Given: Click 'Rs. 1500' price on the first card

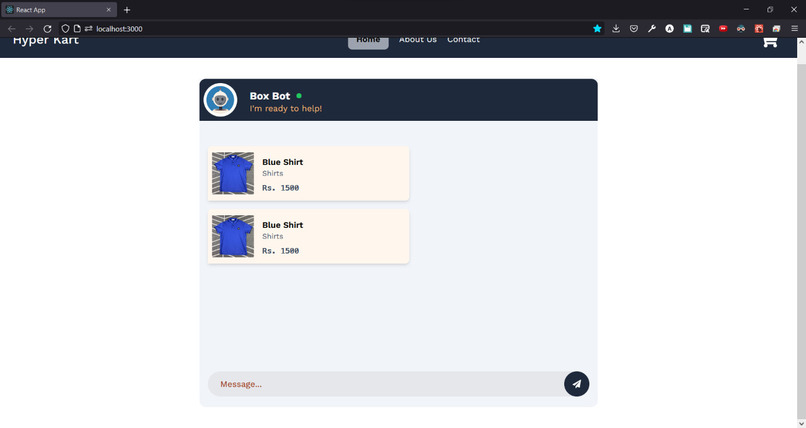Looking at the screenshot, I should (281, 188).
